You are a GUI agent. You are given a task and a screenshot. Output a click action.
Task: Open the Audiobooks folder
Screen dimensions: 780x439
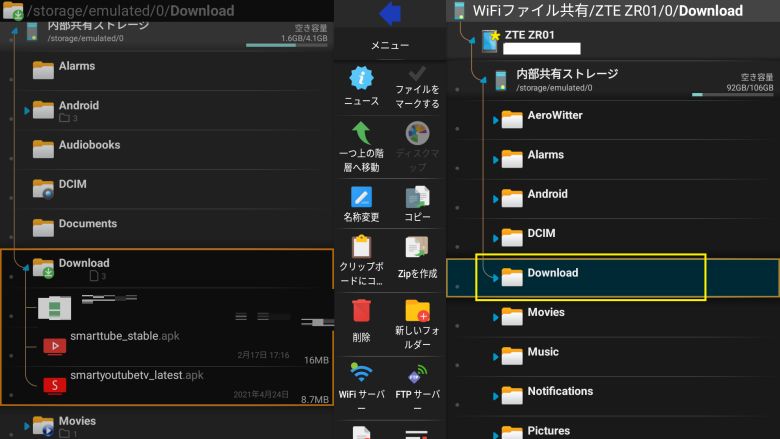(169, 150)
